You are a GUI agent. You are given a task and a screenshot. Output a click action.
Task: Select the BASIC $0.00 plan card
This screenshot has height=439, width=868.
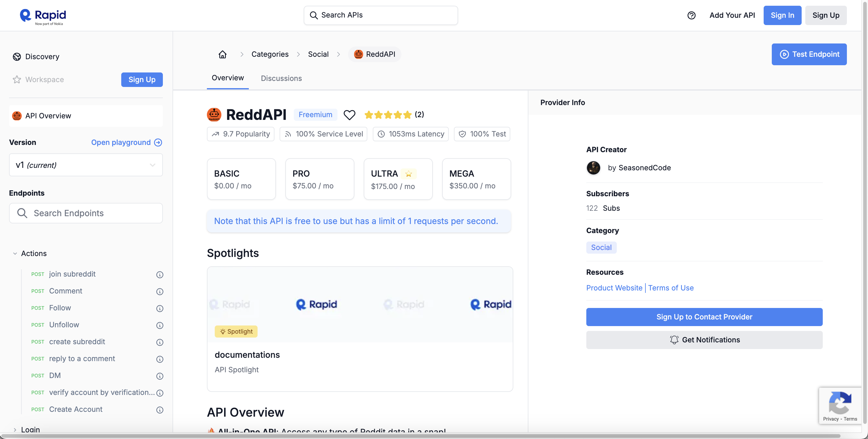(x=241, y=179)
